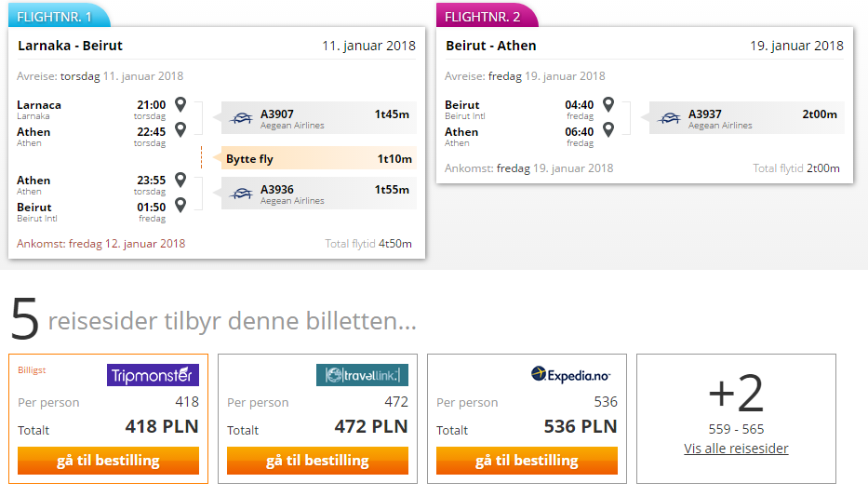This screenshot has height=496, width=868.
Task: Click the Aegean Airlines logo for flight A3907
Action: tap(241, 118)
